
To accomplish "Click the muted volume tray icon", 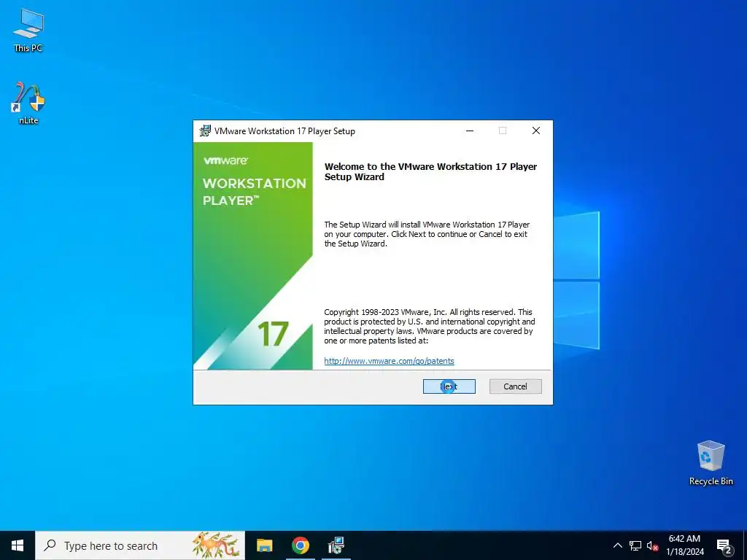I will [652, 545].
